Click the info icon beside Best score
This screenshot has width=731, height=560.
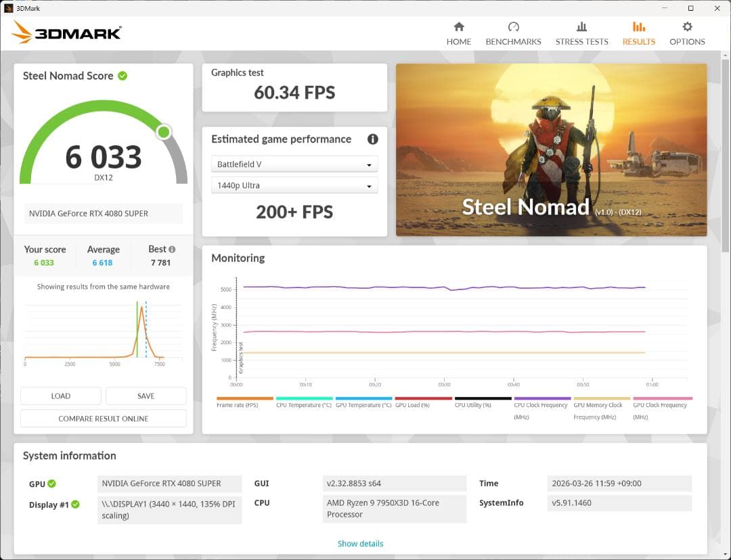172,250
